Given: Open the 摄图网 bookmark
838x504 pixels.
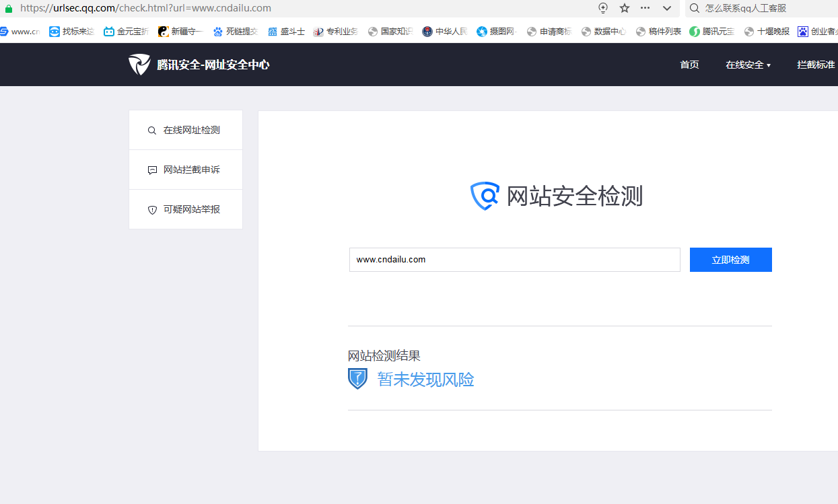Looking at the screenshot, I should click(497, 31).
